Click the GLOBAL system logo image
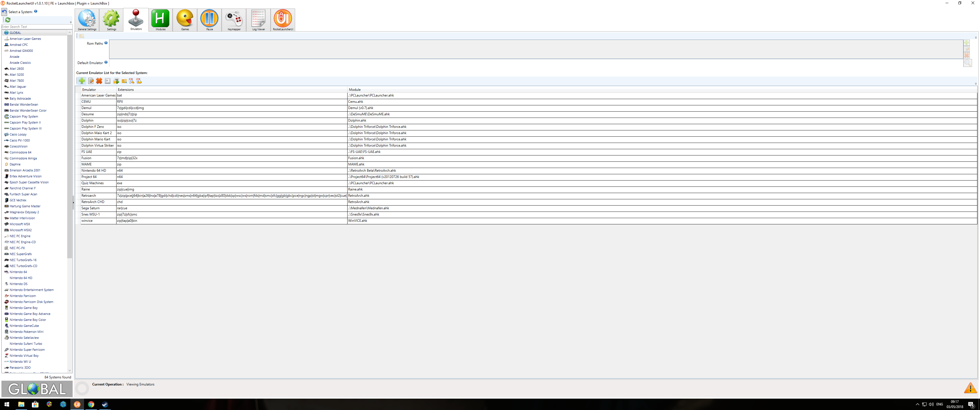Image resolution: width=980 pixels, height=410 pixels. 37,389
